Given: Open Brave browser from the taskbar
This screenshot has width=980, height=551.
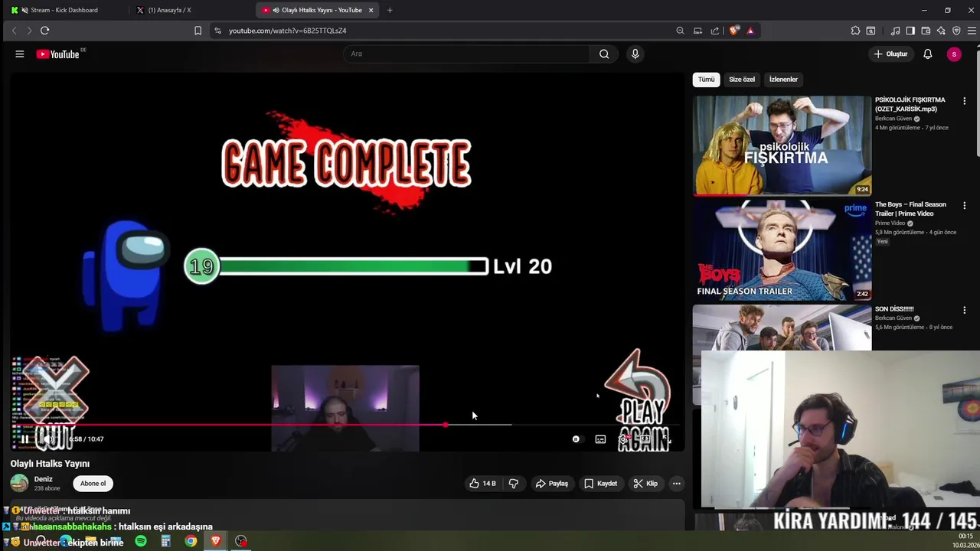Looking at the screenshot, I should coord(216,541).
